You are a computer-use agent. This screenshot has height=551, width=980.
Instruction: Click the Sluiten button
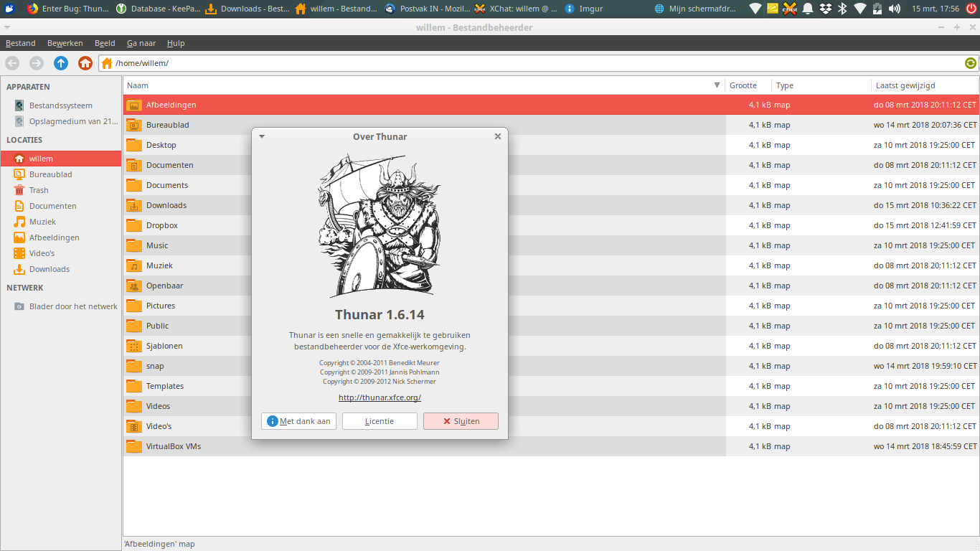(461, 421)
